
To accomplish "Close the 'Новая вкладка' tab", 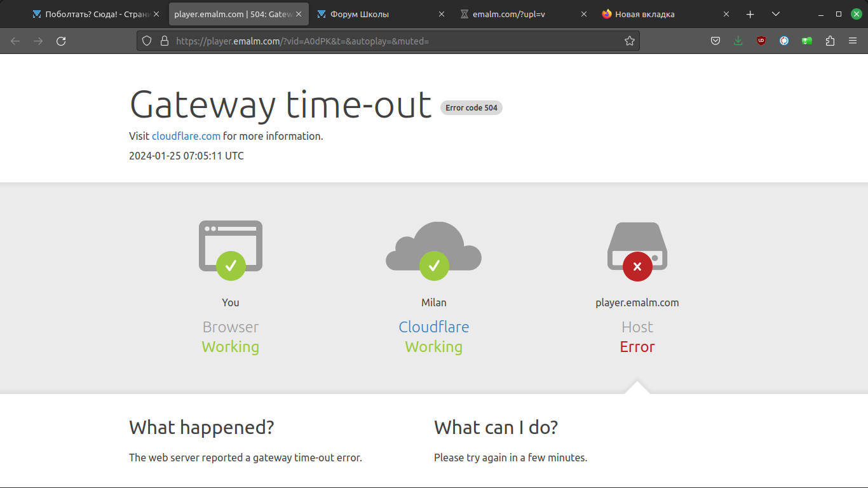I will tap(726, 14).
